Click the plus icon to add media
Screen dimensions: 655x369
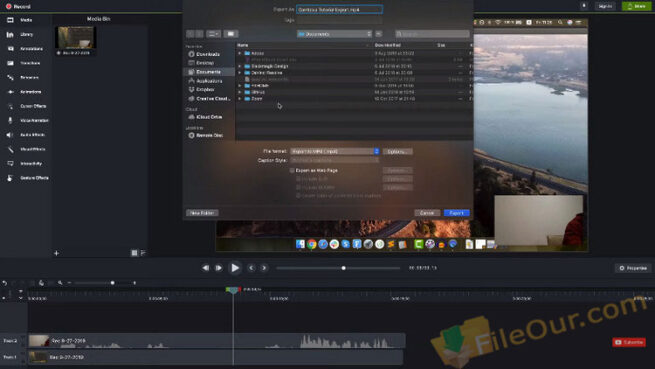(x=56, y=253)
